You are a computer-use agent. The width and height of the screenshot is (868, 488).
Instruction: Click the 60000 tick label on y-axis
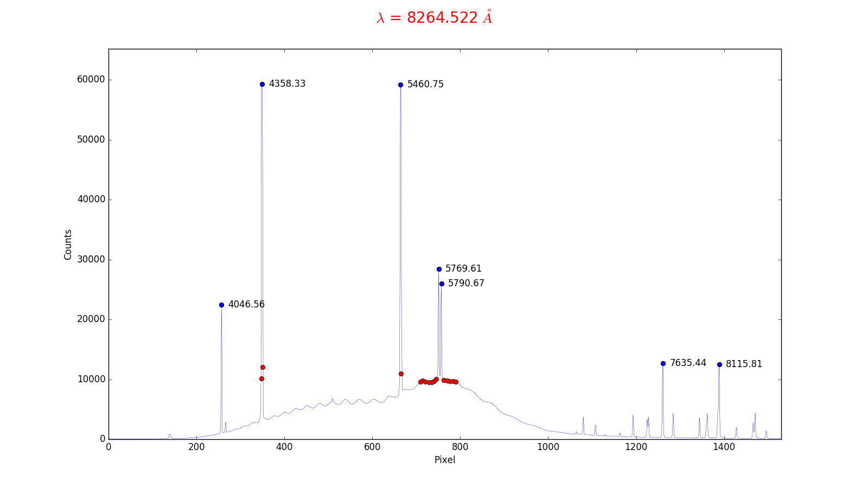tap(91, 80)
